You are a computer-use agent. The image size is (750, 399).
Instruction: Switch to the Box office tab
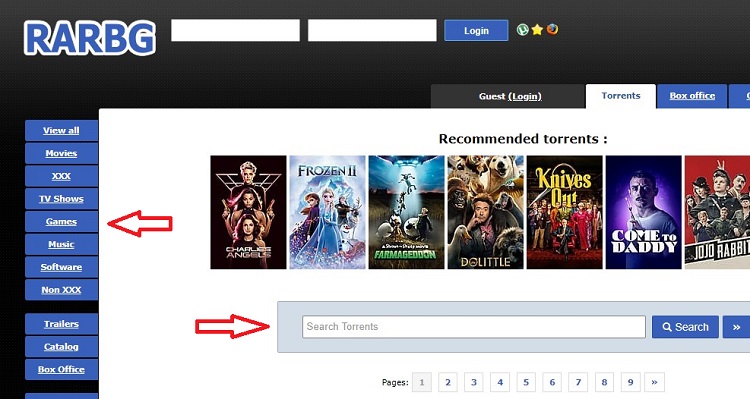(x=692, y=96)
